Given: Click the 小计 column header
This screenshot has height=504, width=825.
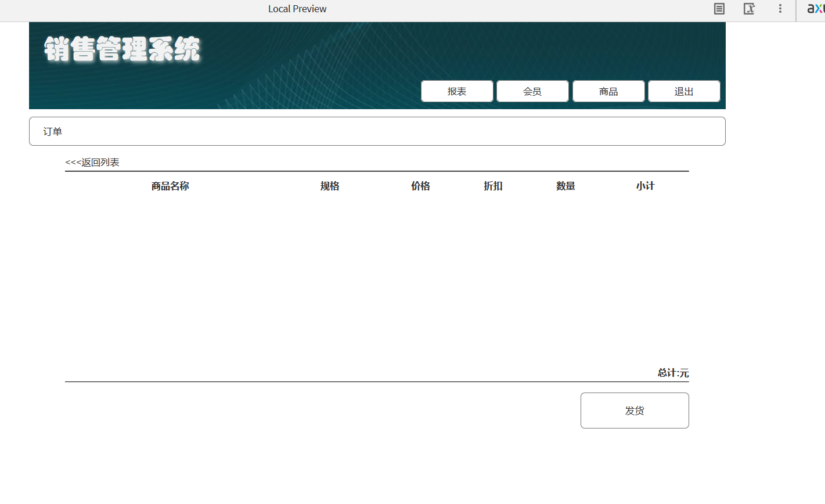Looking at the screenshot, I should 645,186.
